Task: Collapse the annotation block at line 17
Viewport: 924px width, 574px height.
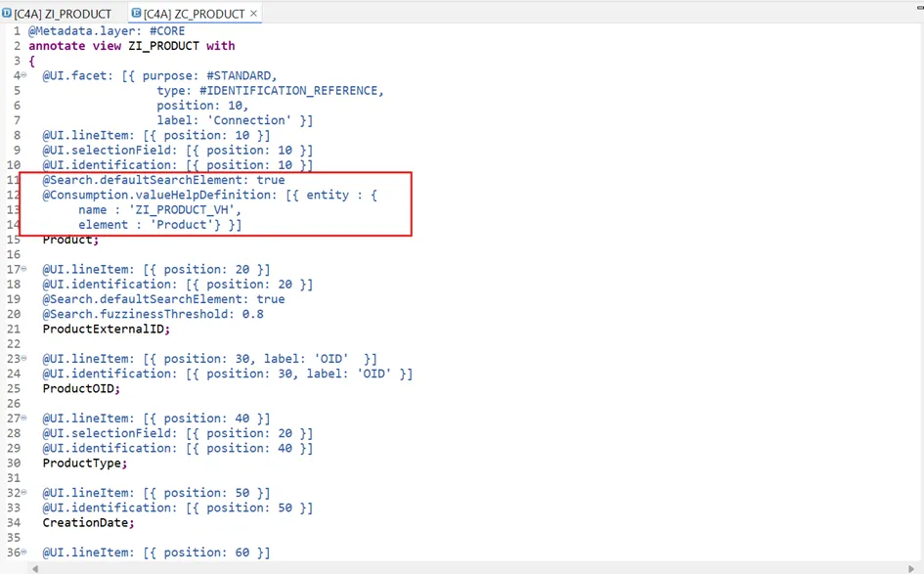Action: coord(23,270)
